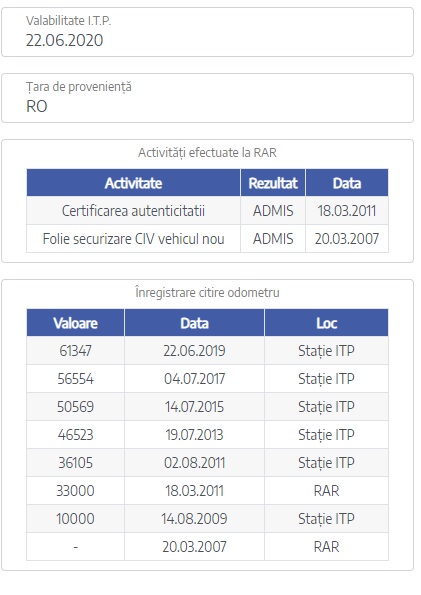
Task: Select odometer value 10000
Action: pyautogui.click(x=76, y=519)
